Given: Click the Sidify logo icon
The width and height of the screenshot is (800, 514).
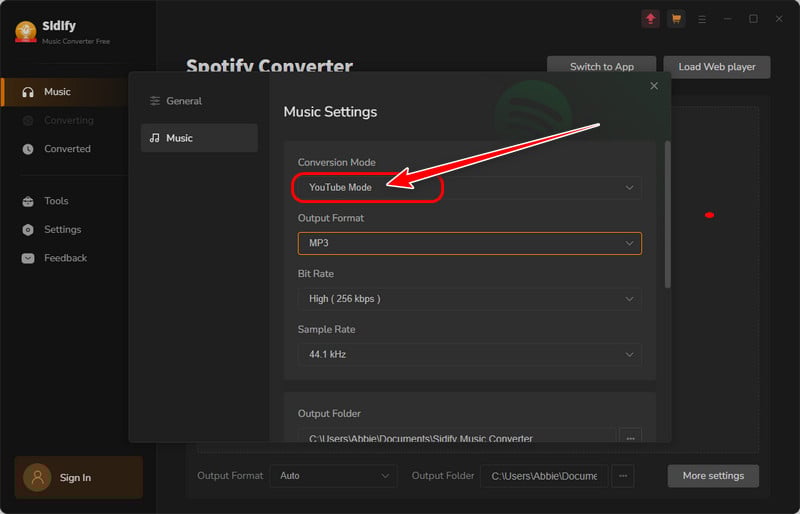Looking at the screenshot, I should click(26, 32).
